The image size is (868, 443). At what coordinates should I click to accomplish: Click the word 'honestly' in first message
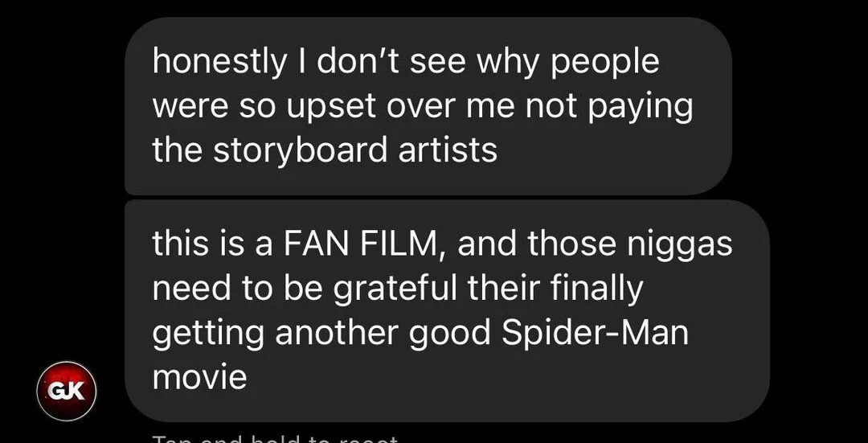(218, 62)
